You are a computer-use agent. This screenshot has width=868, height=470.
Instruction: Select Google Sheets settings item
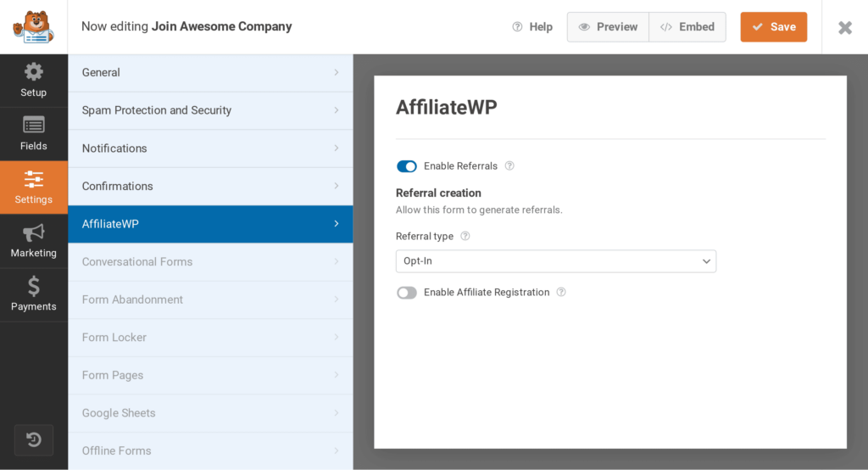[x=210, y=413]
